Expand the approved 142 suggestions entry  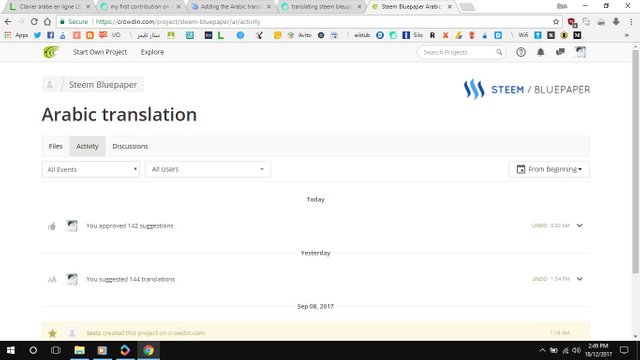coord(580,226)
